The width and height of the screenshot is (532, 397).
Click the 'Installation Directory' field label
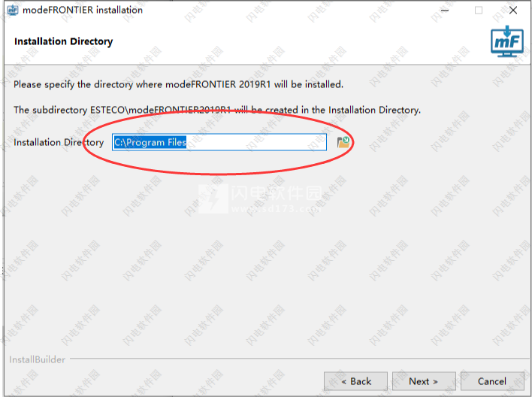pyautogui.click(x=59, y=142)
